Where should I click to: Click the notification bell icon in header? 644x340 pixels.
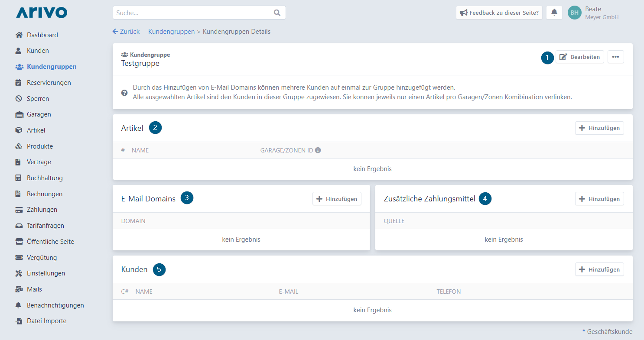click(x=554, y=13)
